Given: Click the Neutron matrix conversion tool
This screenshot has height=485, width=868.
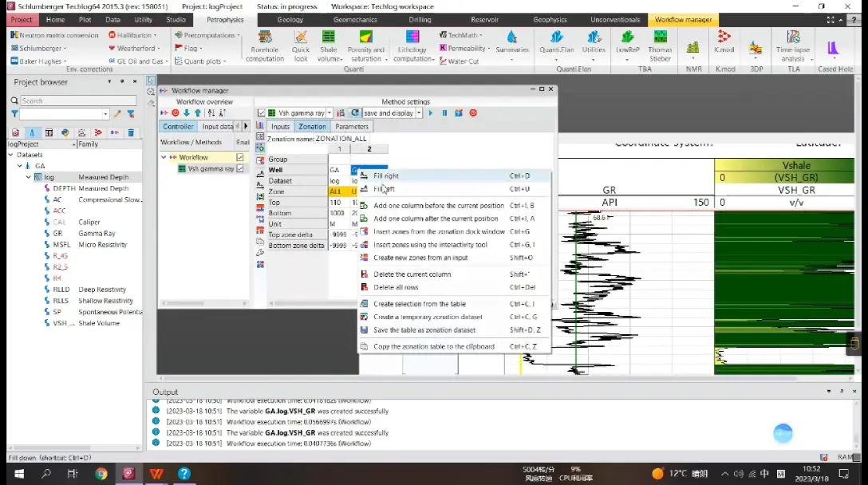Looking at the screenshot, I should pyautogui.click(x=54, y=35).
